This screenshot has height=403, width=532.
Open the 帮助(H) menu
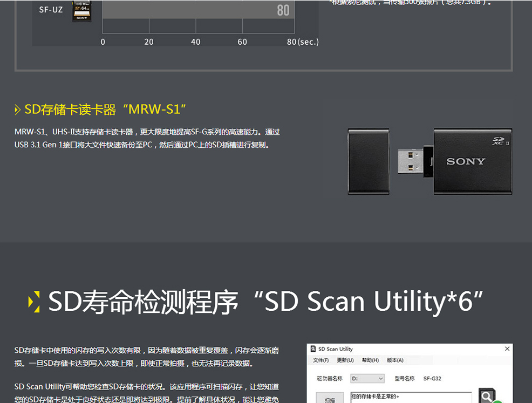tap(370, 360)
